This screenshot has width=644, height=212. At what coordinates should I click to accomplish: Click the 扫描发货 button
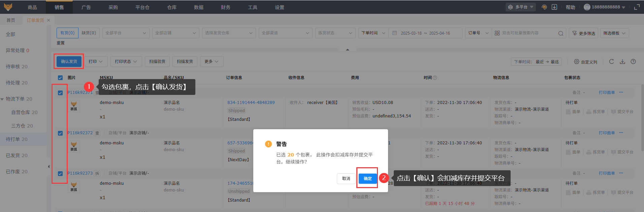point(185,62)
